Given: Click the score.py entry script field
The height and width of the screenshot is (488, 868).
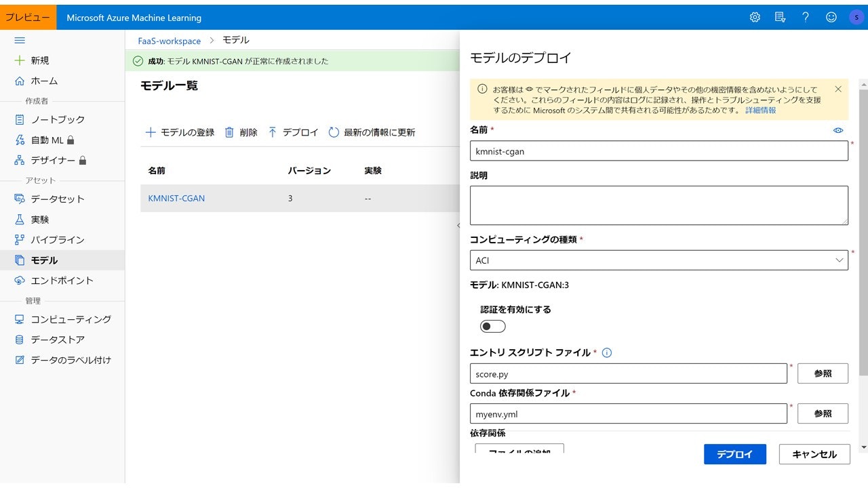Looking at the screenshot, I should coord(629,373).
